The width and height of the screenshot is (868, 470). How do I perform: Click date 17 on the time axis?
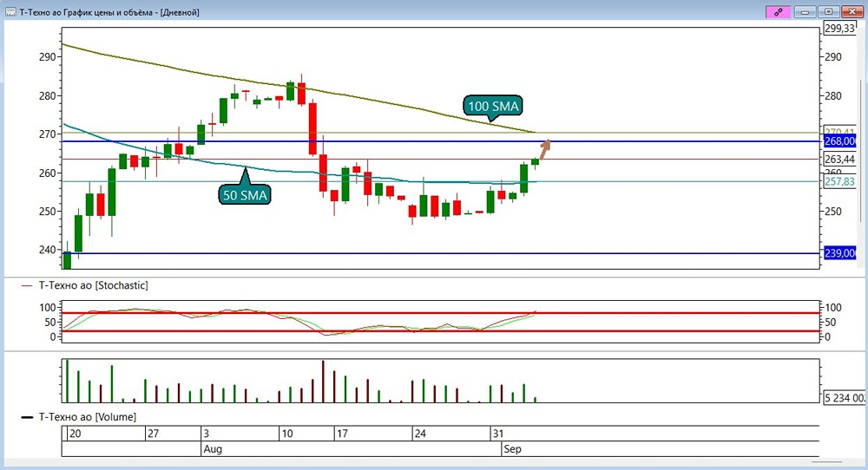coord(342,434)
